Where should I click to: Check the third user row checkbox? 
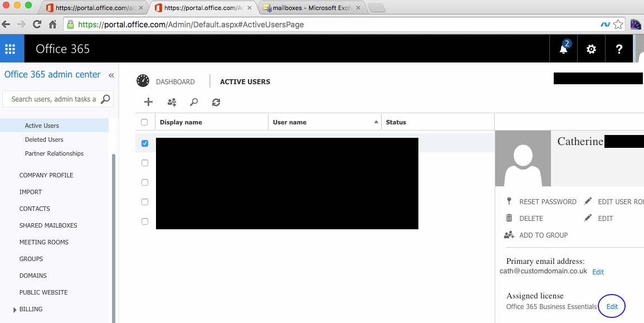(145, 182)
